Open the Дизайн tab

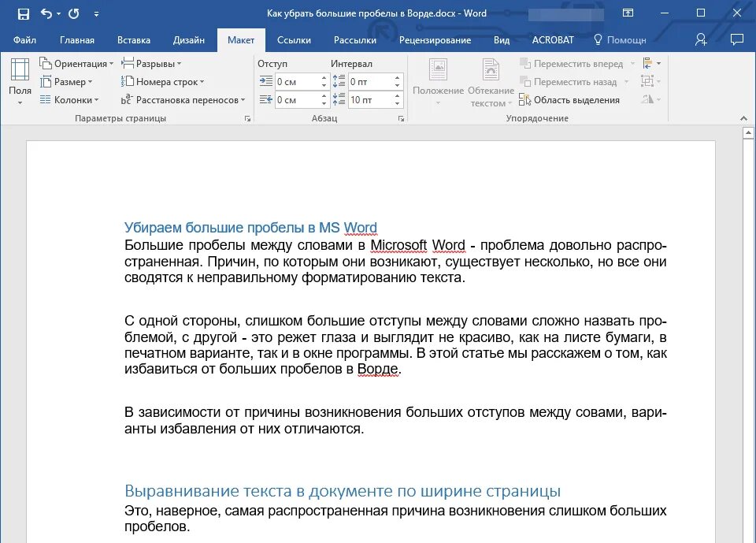189,40
